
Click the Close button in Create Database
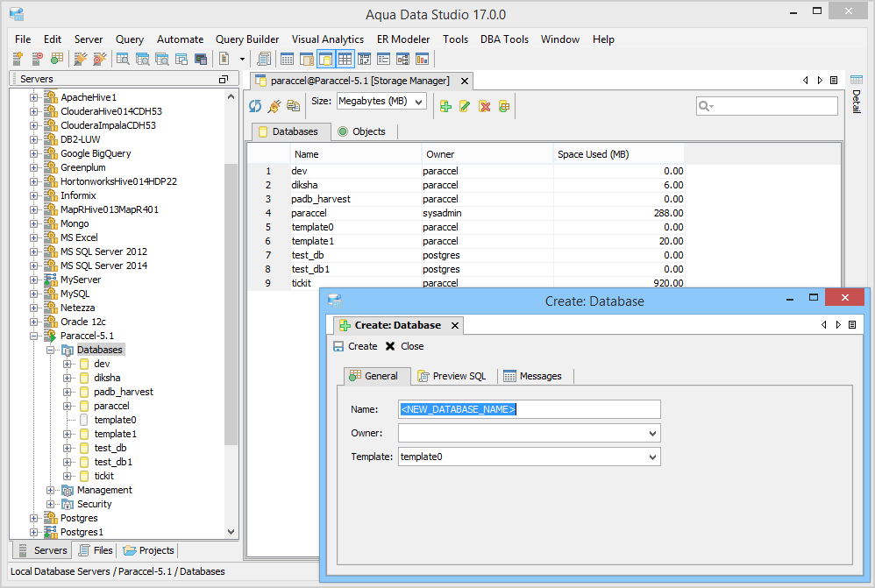tap(404, 346)
